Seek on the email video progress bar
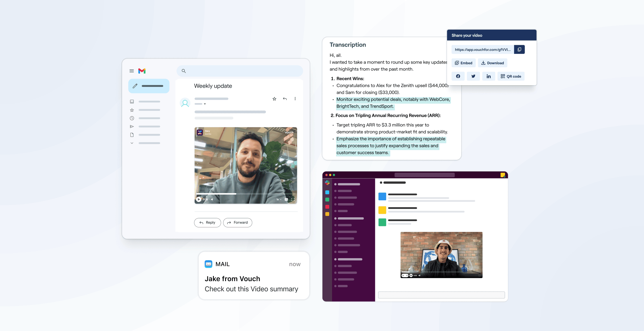 click(x=246, y=194)
